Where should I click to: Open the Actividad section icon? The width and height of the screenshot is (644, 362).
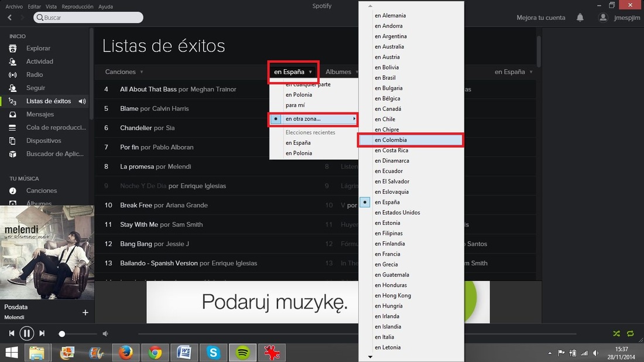pyautogui.click(x=13, y=62)
